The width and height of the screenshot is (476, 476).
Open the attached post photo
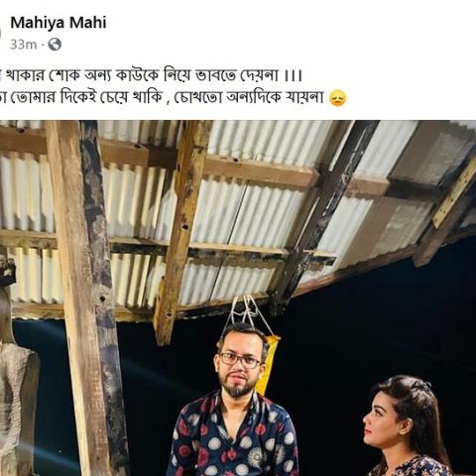click(238, 297)
